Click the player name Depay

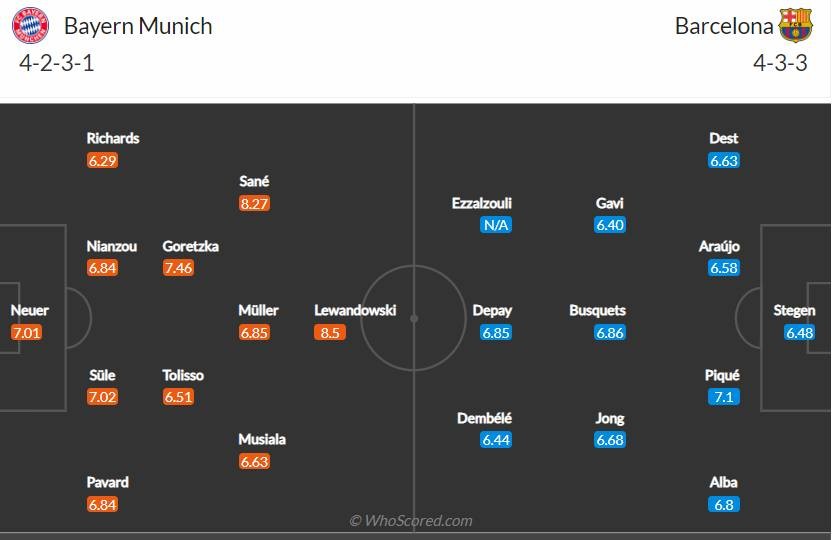pos(492,311)
